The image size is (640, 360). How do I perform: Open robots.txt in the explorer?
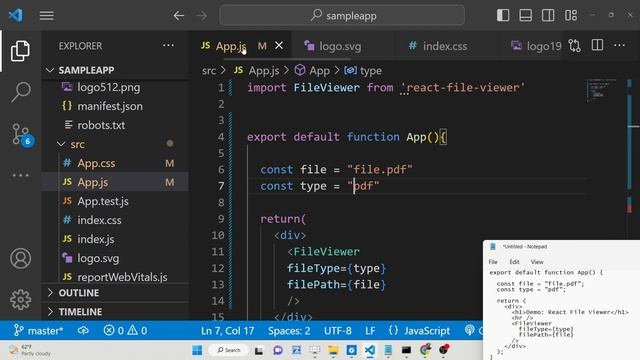coord(115,125)
